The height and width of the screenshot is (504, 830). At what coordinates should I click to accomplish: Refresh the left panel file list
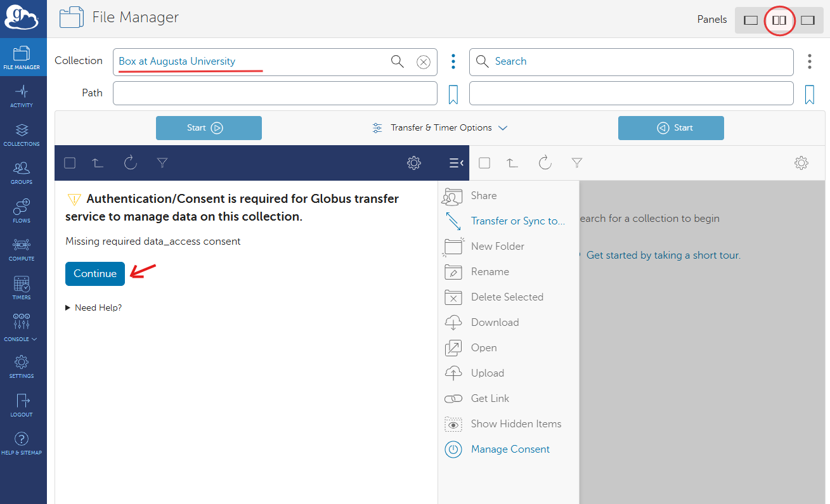point(131,163)
